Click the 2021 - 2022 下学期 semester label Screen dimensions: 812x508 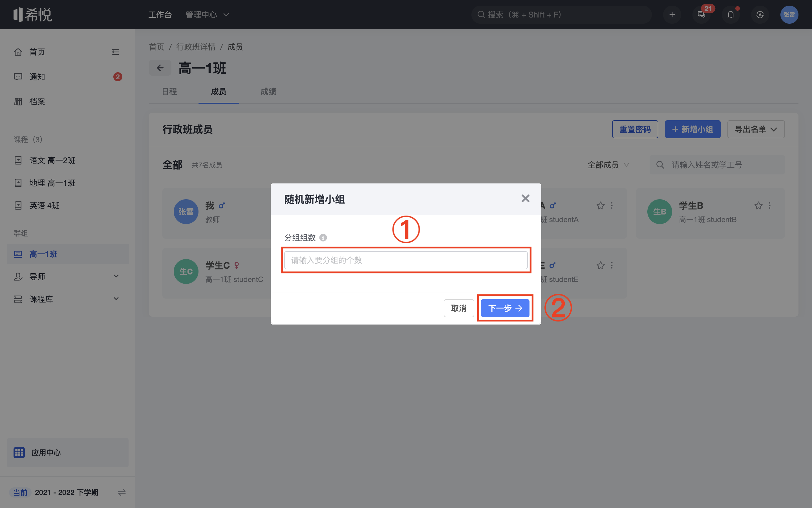(x=67, y=492)
